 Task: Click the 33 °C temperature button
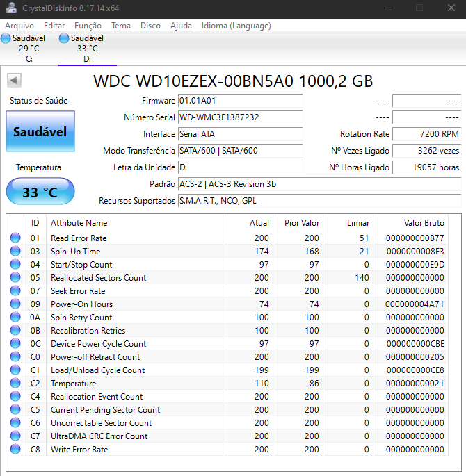tap(40, 192)
